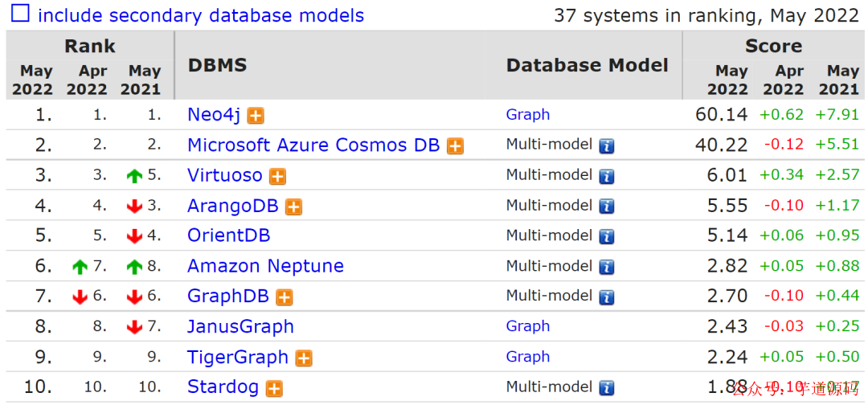Screen dimensions: 868x405
Task: Click the score 40.22 for Cosmos DB
Action: click(x=722, y=145)
